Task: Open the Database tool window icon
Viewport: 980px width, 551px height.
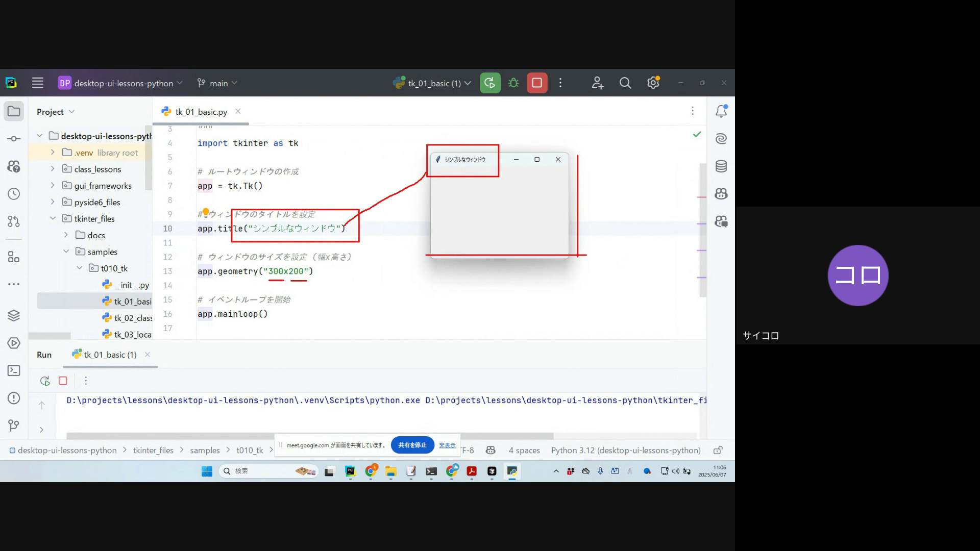Action: coord(721,166)
